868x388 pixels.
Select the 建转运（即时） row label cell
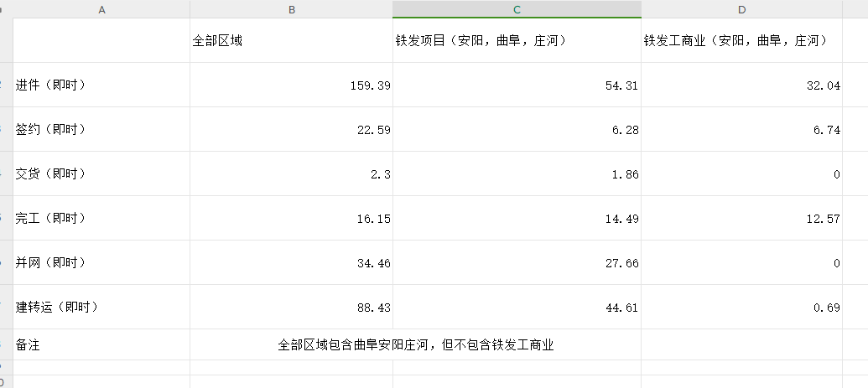pos(101,307)
